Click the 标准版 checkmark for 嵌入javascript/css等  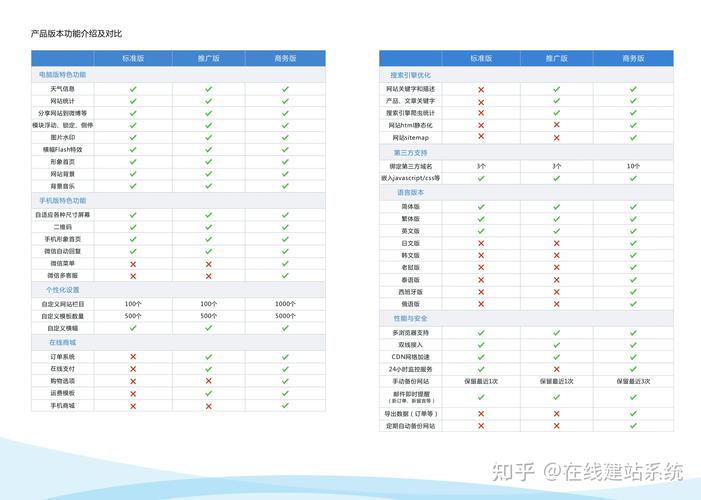pyautogui.click(x=481, y=178)
